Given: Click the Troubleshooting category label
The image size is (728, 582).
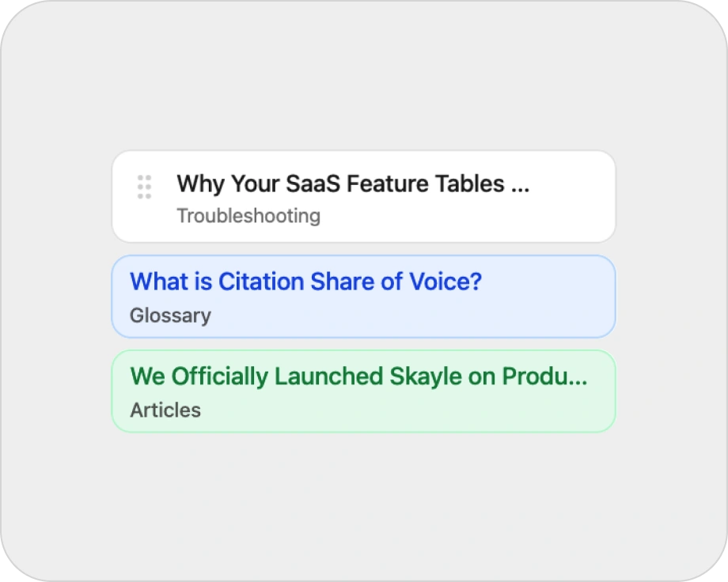Looking at the screenshot, I should [x=248, y=216].
